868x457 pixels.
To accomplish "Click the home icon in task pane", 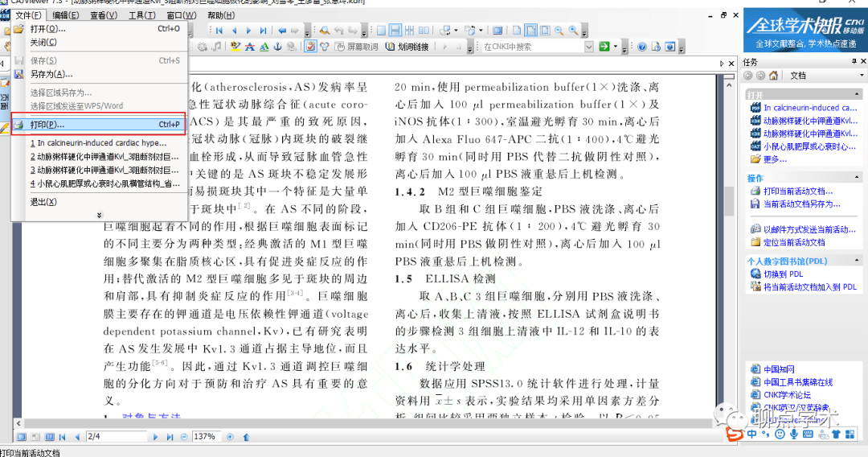I will pyautogui.click(x=773, y=76).
